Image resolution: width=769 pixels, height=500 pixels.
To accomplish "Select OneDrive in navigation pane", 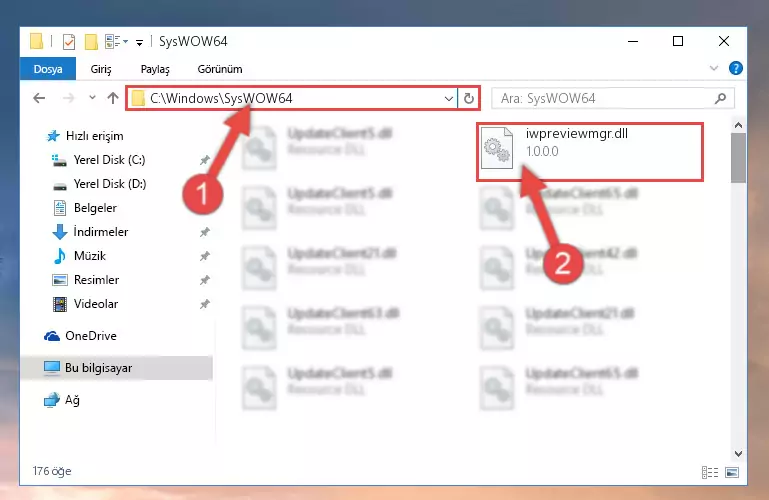I will coord(80,336).
